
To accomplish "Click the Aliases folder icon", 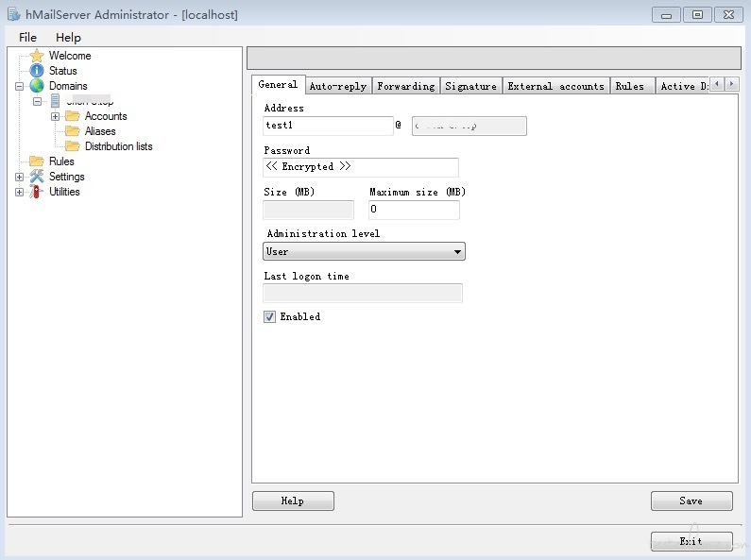I will coord(73,131).
